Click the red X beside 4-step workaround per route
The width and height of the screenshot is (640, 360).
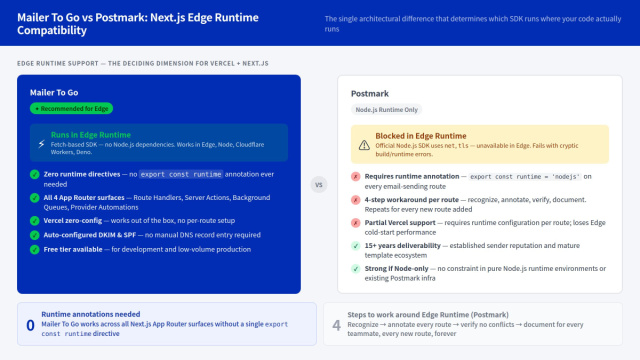pyautogui.click(x=356, y=200)
